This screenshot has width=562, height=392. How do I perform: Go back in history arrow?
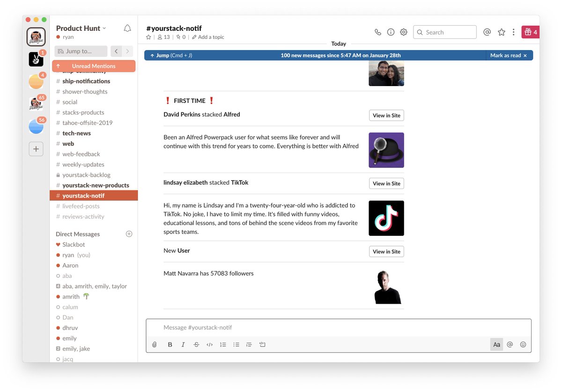click(116, 51)
